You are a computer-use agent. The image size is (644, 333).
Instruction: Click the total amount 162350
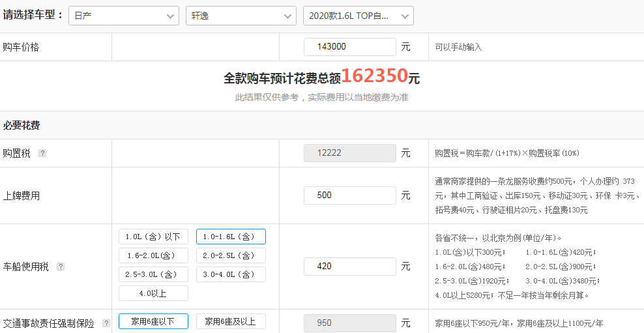pos(375,76)
